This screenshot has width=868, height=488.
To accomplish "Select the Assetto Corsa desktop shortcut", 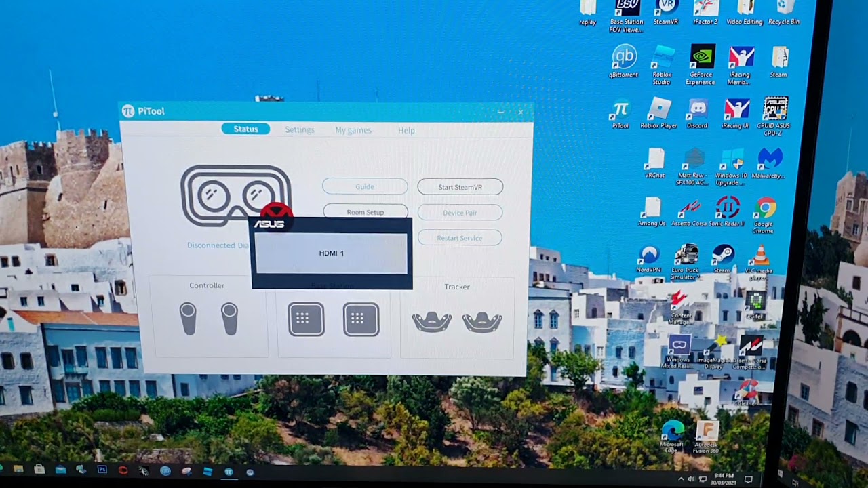I will click(x=689, y=211).
